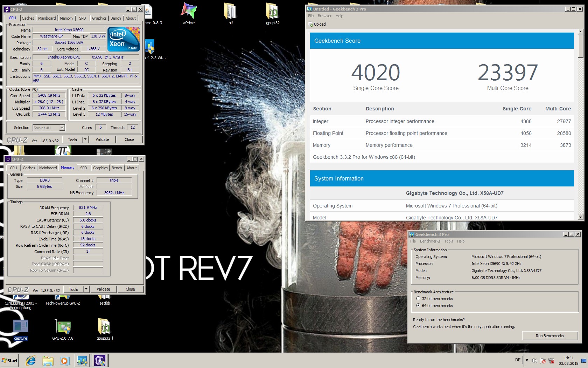
Task: Select 32-bit benchmarks radio button
Action: pos(418,299)
